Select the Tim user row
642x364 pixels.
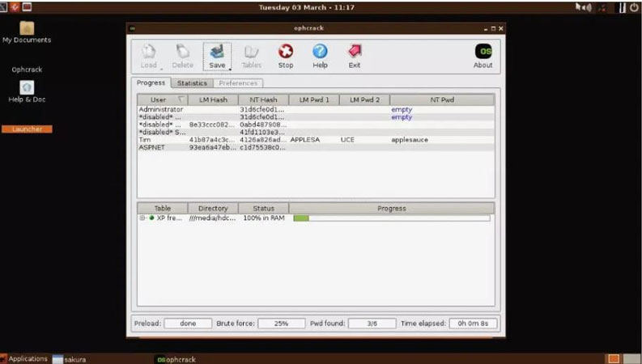pyautogui.click(x=316, y=140)
